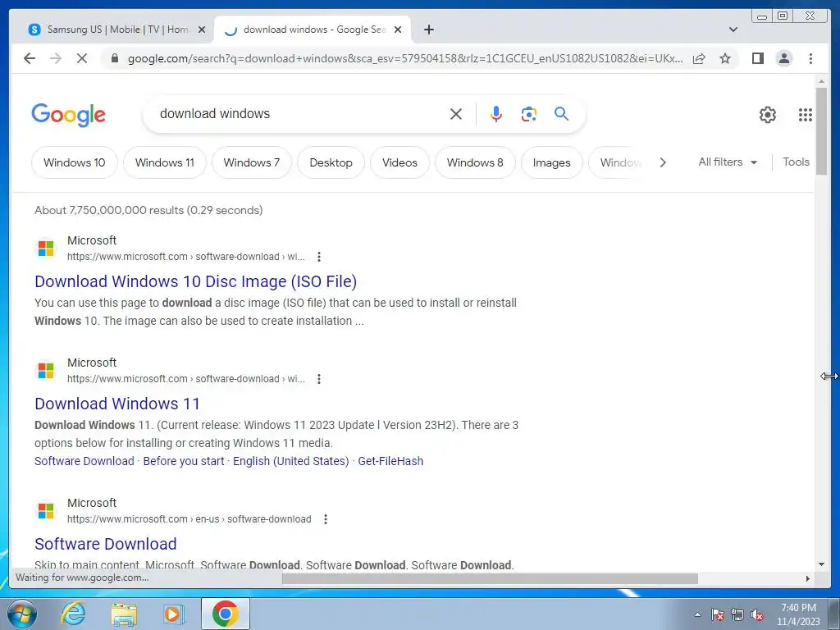840x630 pixels.
Task: Open the Software Download result title
Action: 106,544
